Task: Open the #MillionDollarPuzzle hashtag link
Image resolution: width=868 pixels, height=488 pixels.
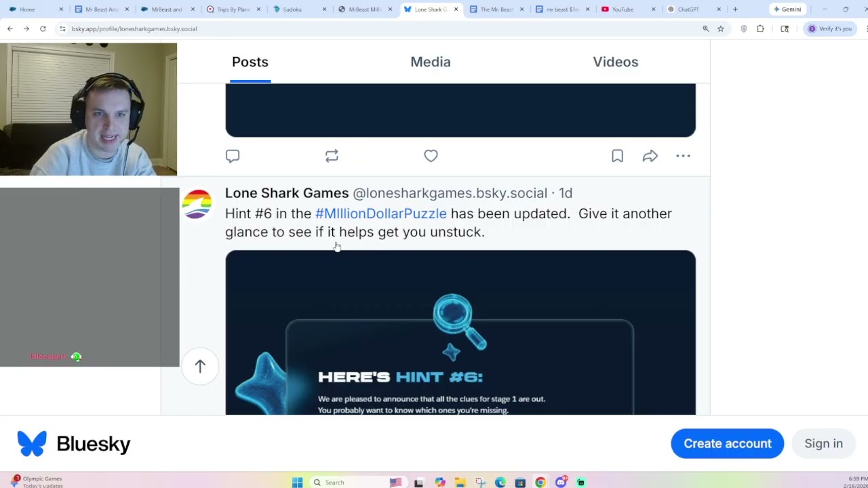Action: 381,213
